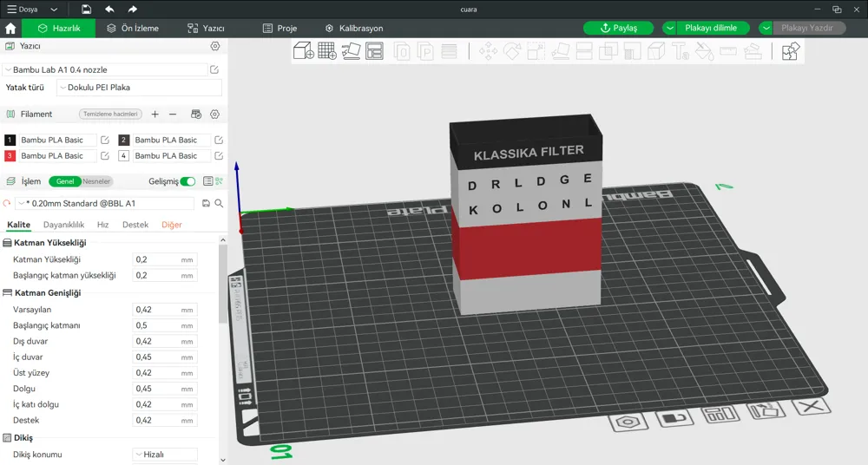Select the Hız settings tab
The height and width of the screenshot is (465, 868).
103,225
